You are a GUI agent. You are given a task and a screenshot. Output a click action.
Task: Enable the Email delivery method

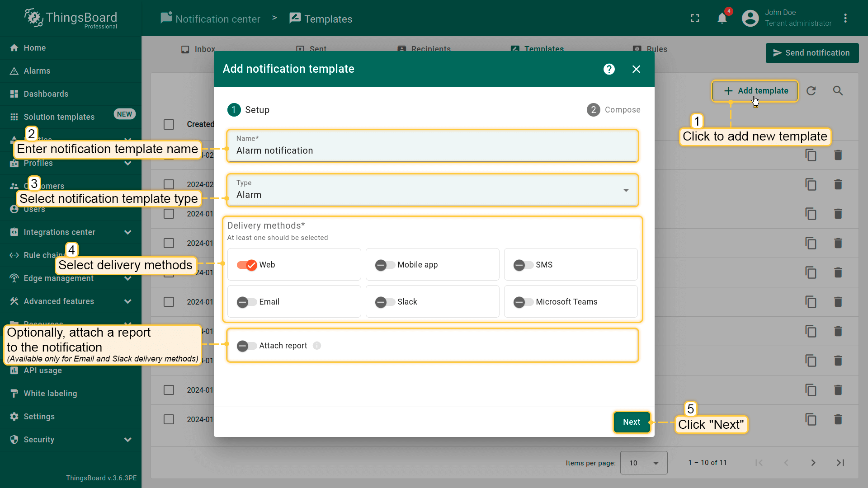(x=247, y=302)
